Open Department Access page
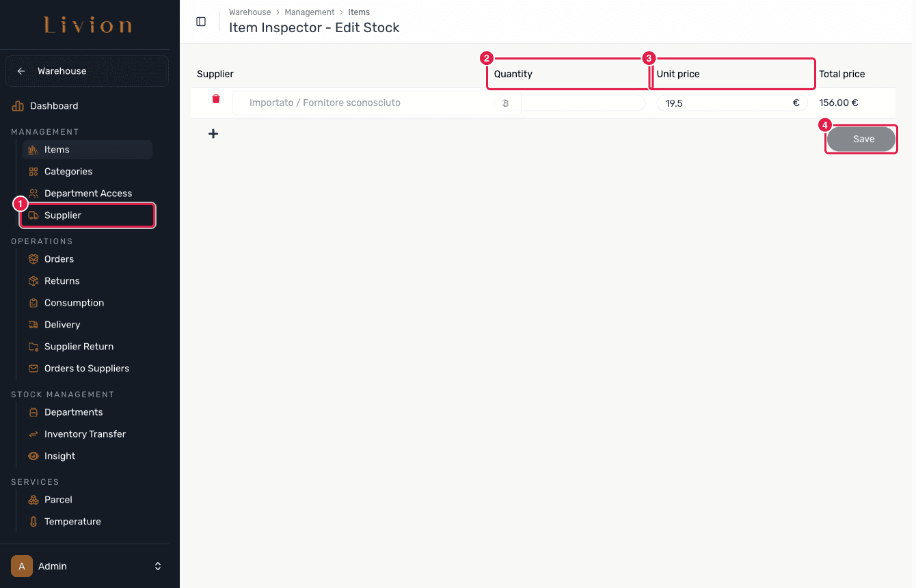This screenshot has width=916, height=588. pos(87,193)
